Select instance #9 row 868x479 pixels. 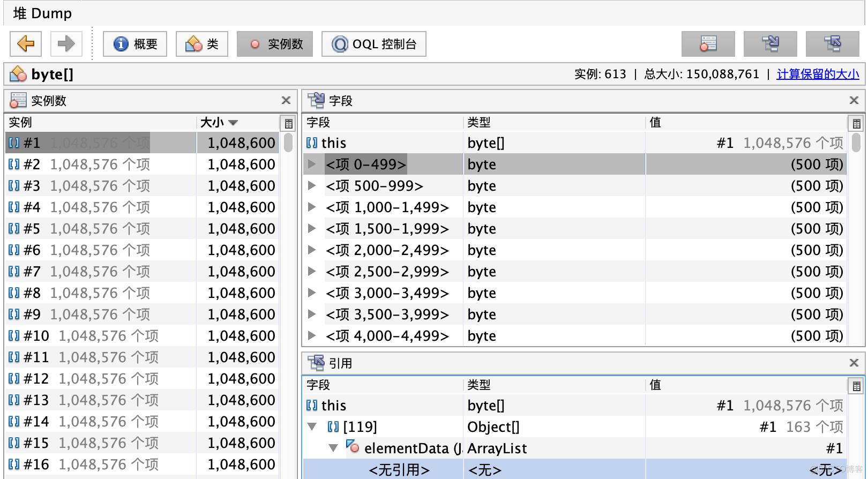pyautogui.click(x=142, y=315)
